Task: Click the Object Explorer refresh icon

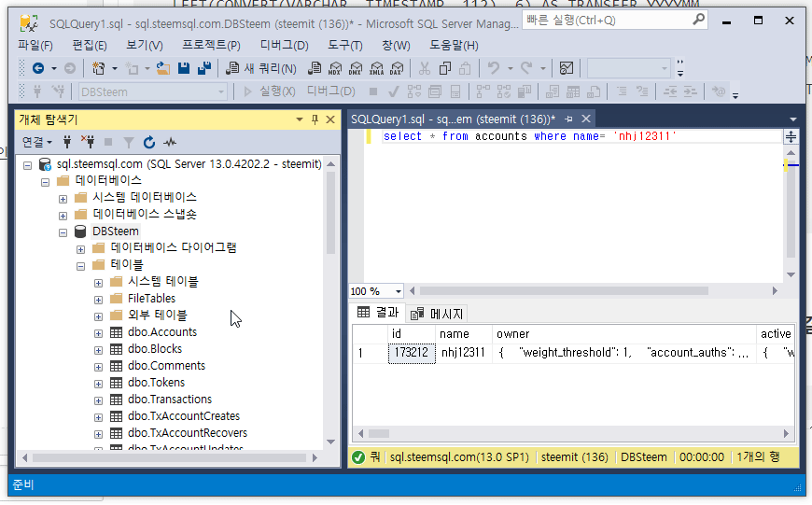Action: (x=149, y=142)
